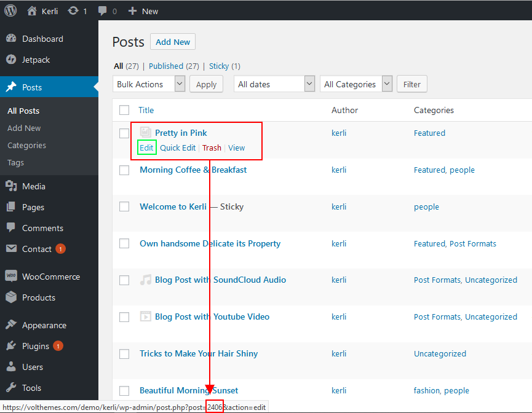
Task: Click the Products box icon
Action: [11, 297]
